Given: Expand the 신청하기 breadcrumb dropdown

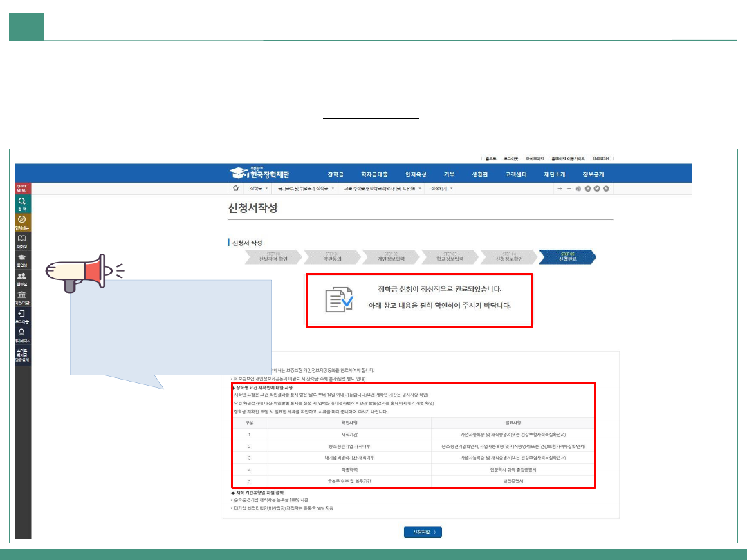Looking at the screenshot, I should (441, 188).
